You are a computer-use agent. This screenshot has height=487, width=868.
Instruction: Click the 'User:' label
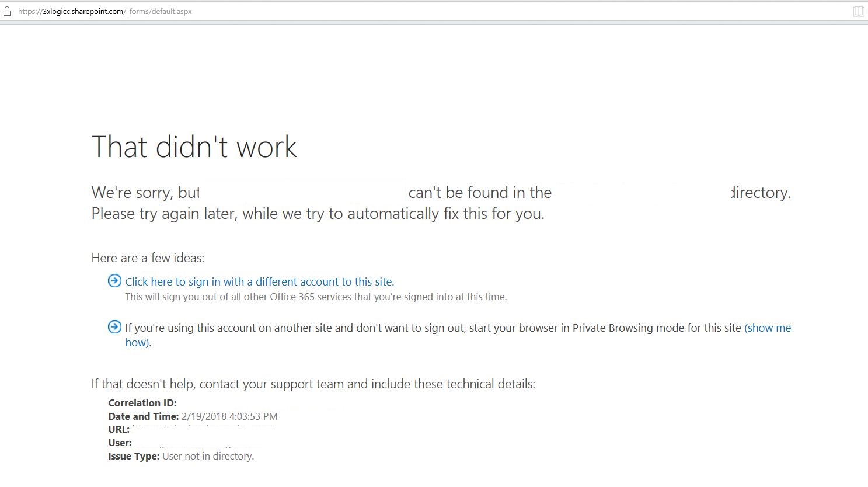click(120, 443)
